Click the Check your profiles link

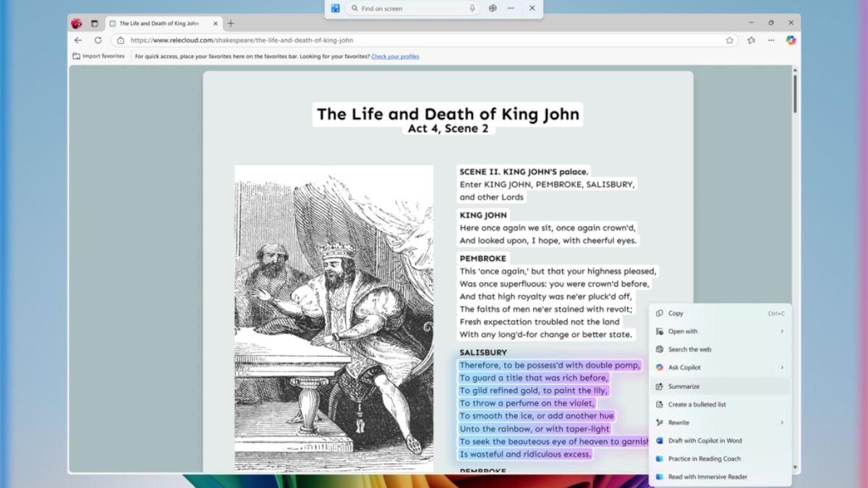coord(395,56)
